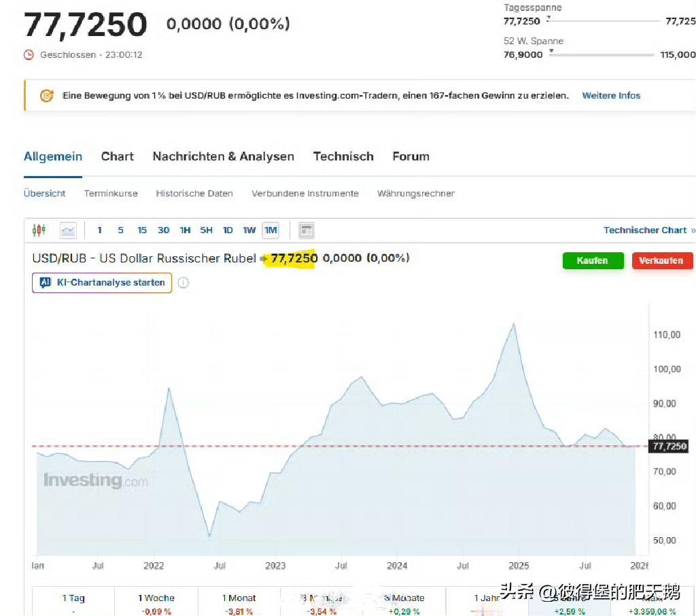Set chart interval to 5 minutes
This screenshot has height=616, width=696.
pyautogui.click(x=120, y=230)
